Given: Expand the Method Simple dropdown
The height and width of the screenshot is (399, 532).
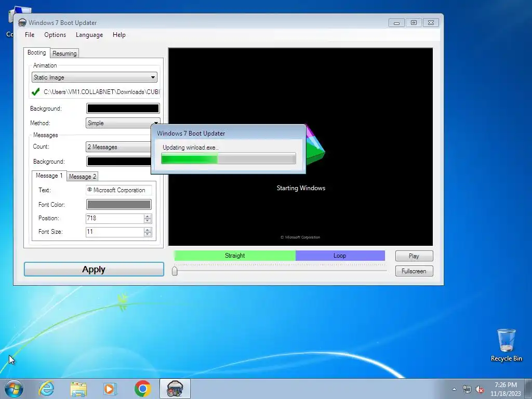Looking at the screenshot, I should [x=123, y=123].
